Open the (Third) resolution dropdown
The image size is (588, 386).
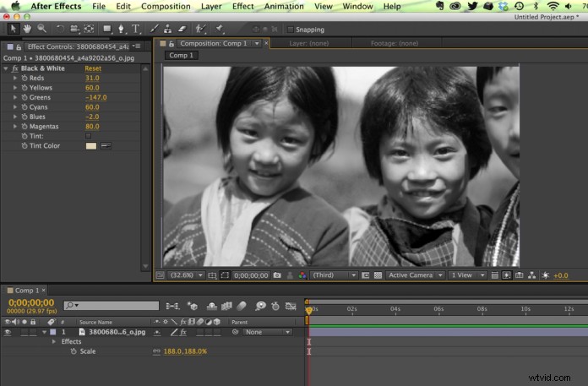[x=334, y=275]
